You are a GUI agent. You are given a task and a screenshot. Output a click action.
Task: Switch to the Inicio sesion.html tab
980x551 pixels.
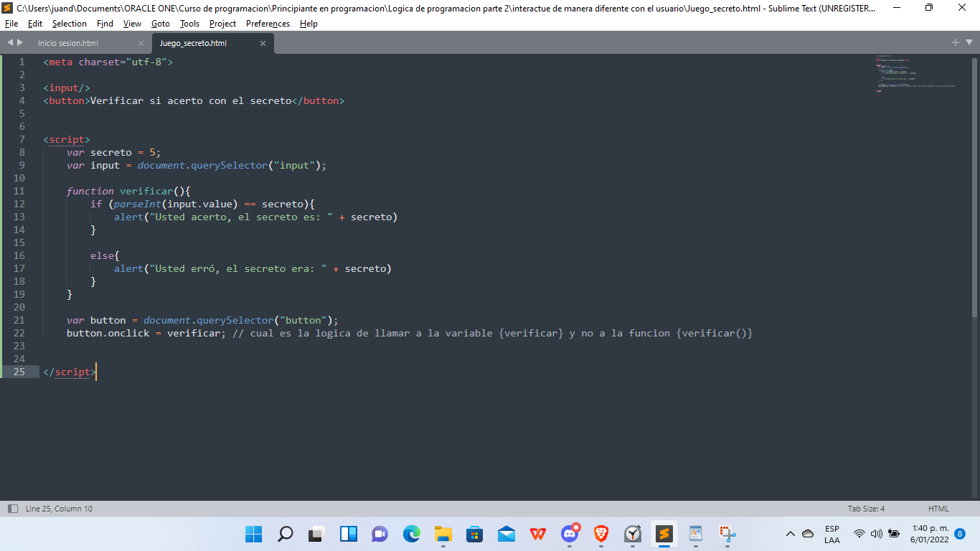click(x=68, y=43)
